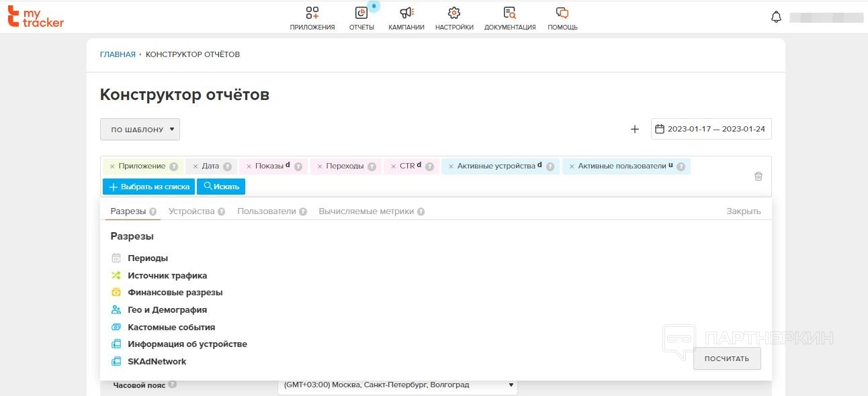Open the Campaigns megaphone icon

point(406,13)
